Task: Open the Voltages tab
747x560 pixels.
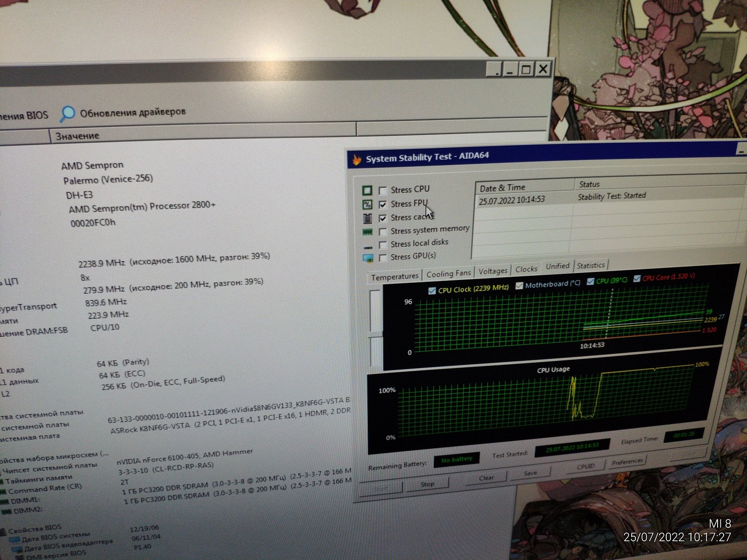Action: [x=493, y=271]
